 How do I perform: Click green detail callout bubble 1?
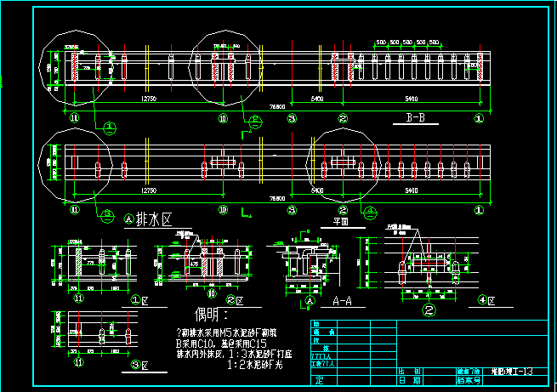coord(110,127)
